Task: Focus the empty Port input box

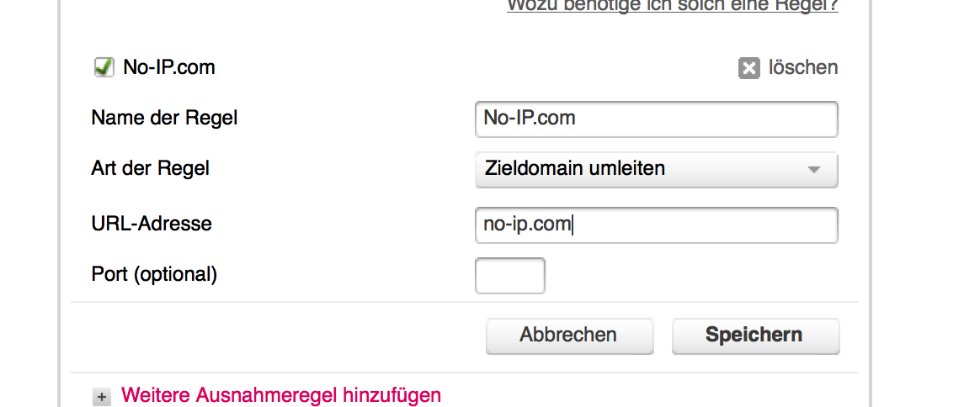Action: [x=510, y=275]
